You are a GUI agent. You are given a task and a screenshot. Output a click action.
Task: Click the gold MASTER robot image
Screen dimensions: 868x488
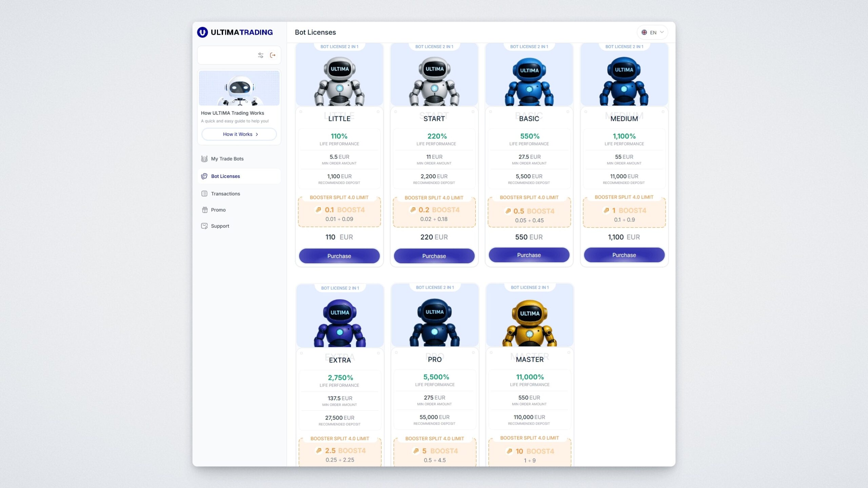click(530, 323)
